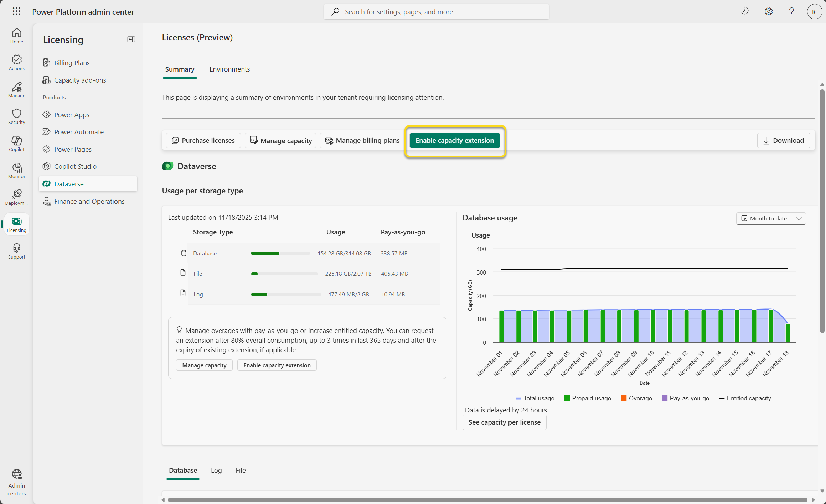Click the help question mark icon
Image resolution: width=826 pixels, height=504 pixels.
791,11
